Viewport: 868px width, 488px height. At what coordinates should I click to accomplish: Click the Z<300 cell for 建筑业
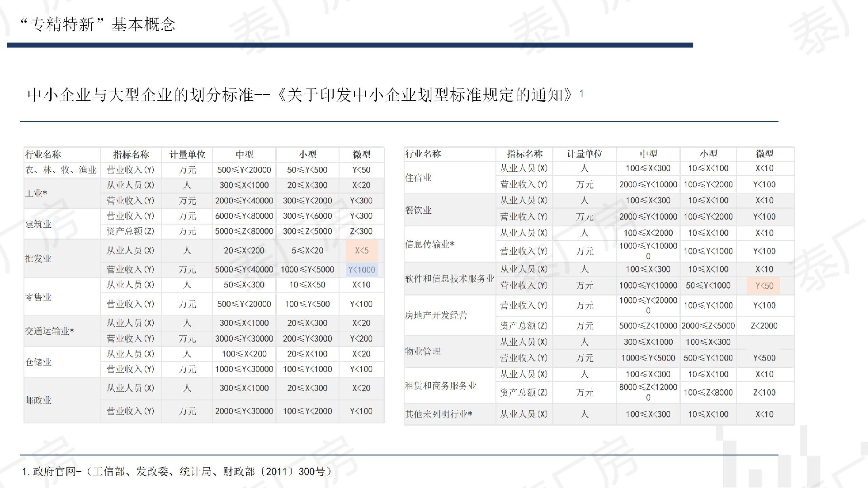click(361, 231)
